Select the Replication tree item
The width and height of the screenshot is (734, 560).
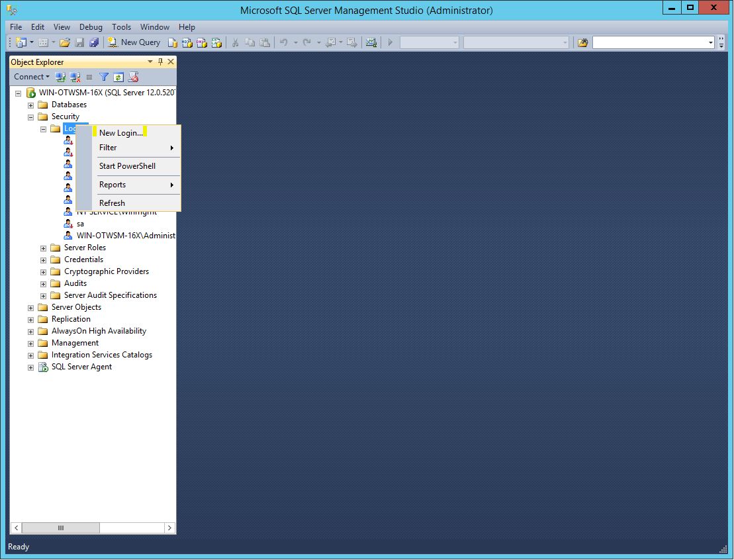[x=71, y=319]
